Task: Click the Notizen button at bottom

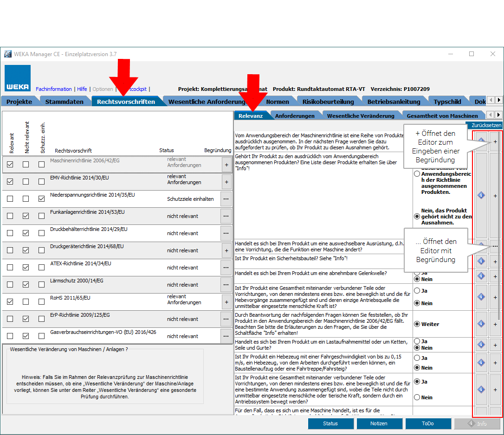Action: (379, 423)
